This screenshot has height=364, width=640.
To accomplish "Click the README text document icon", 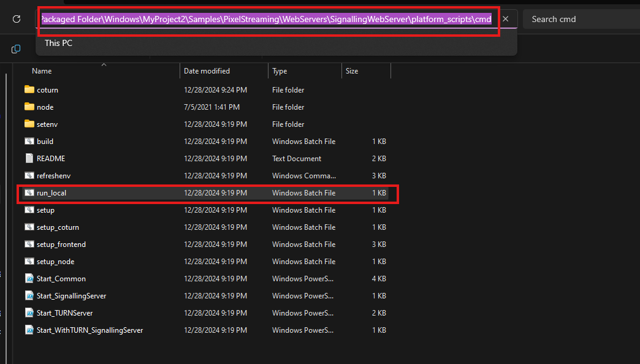I will click(29, 158).
